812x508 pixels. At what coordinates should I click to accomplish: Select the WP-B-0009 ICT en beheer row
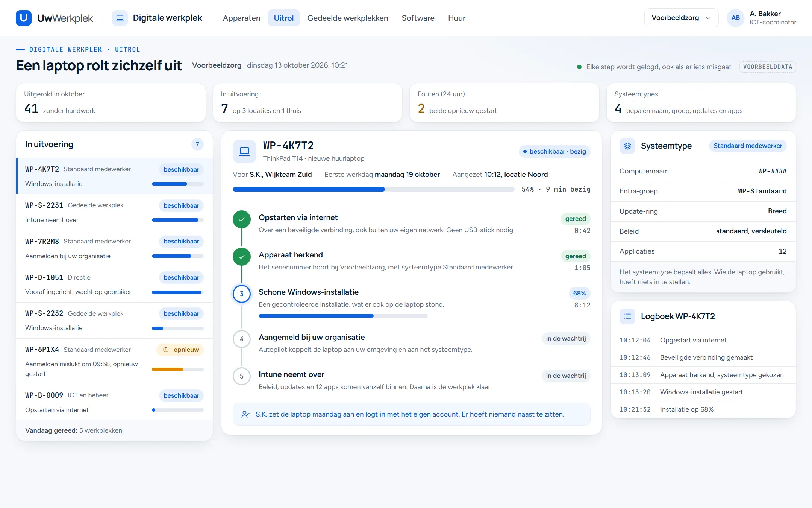tap(114, 402)
